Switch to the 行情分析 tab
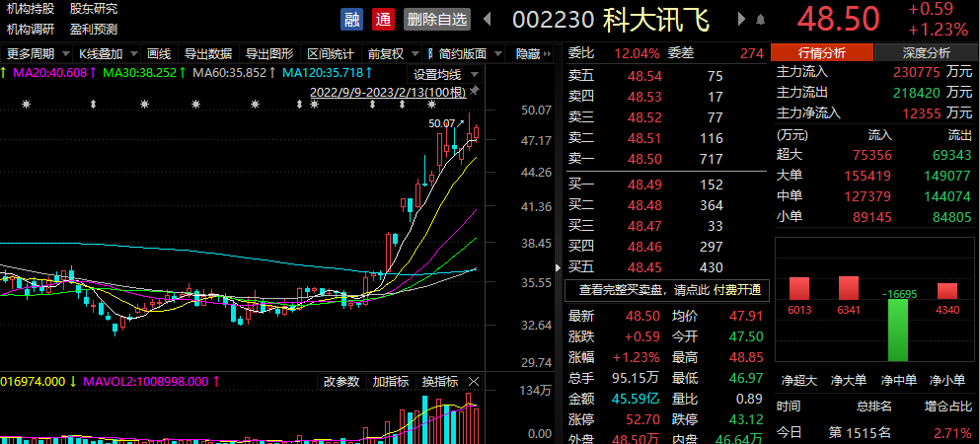This screenshot has height=444, width=980. tap(822, 53)
